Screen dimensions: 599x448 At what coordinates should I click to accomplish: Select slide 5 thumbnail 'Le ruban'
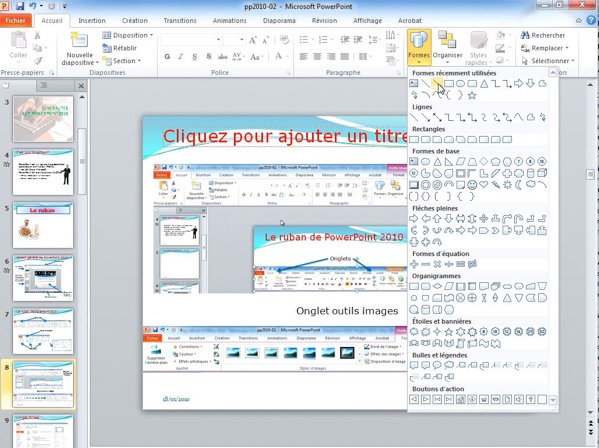click(43, 225)
